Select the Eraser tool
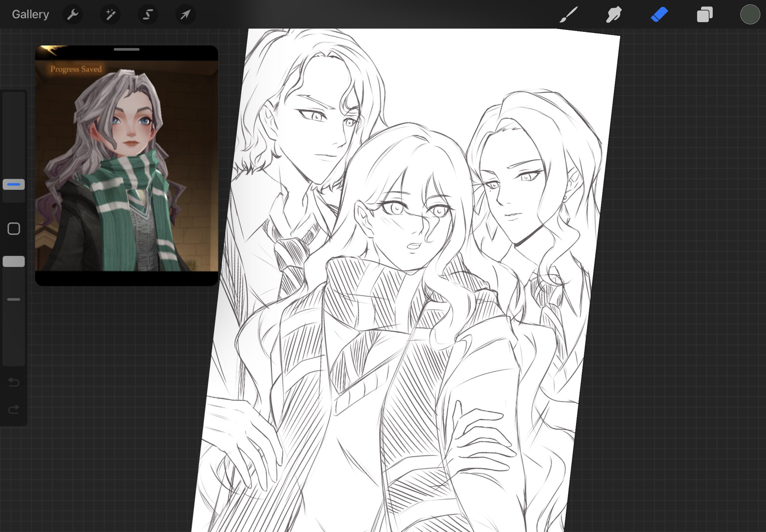The height and width of the screenshot is (532, 766). click(x=659, y=14)
